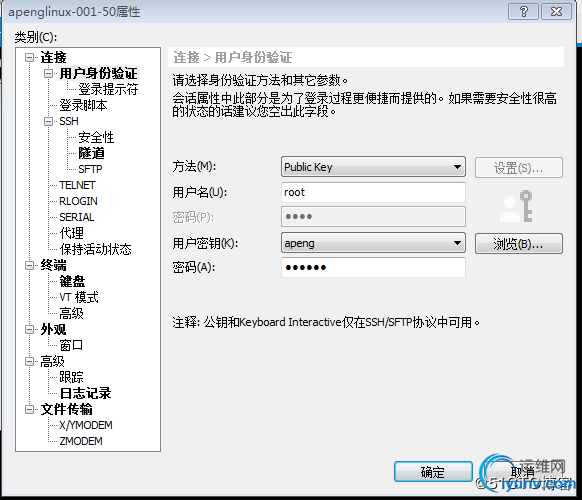Collapse the 用户身份验证 tree node
Image resolution: width=582 pixels, height=500 pixels.
point(48,73)
